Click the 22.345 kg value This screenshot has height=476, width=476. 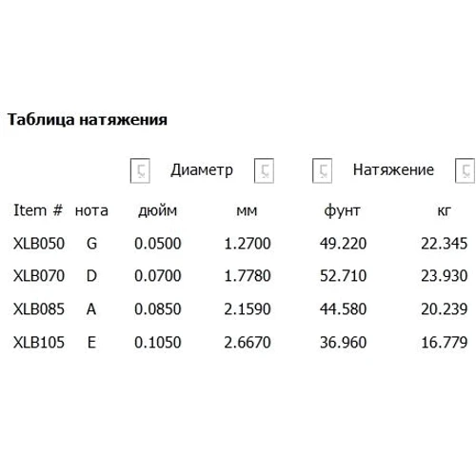tap(444, 244)
